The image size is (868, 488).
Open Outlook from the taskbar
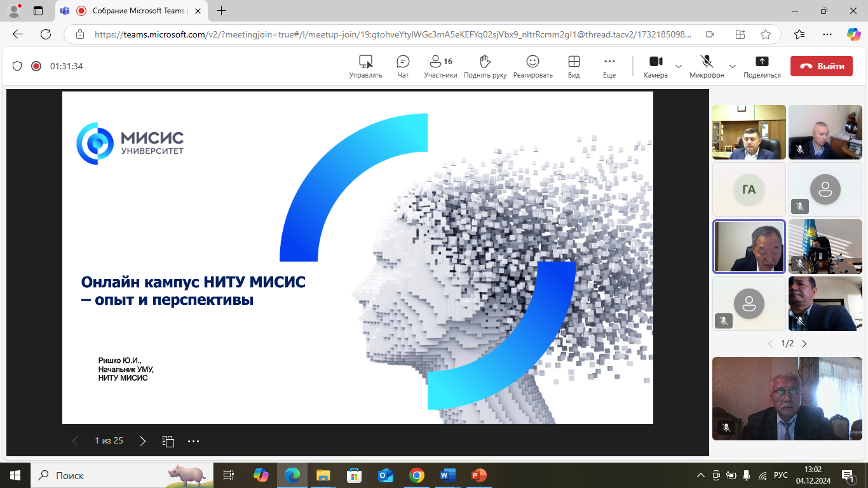385,475
